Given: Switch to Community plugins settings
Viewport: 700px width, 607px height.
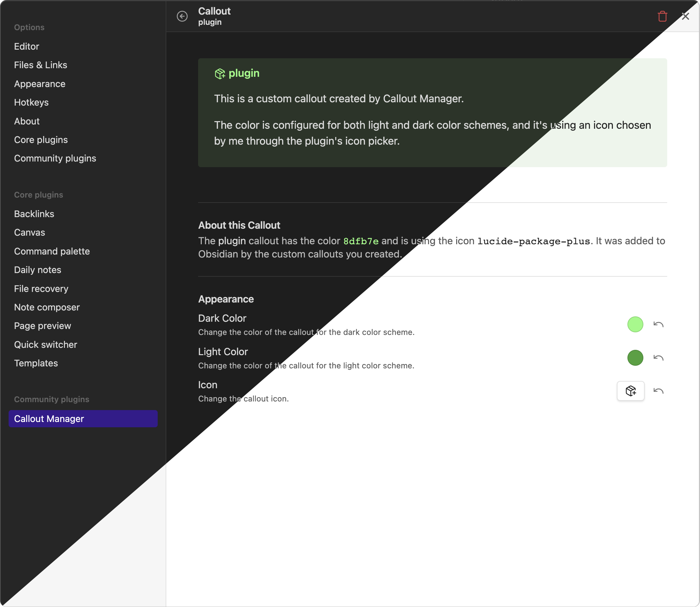Looking at the screenshot, I should point(55,158).
